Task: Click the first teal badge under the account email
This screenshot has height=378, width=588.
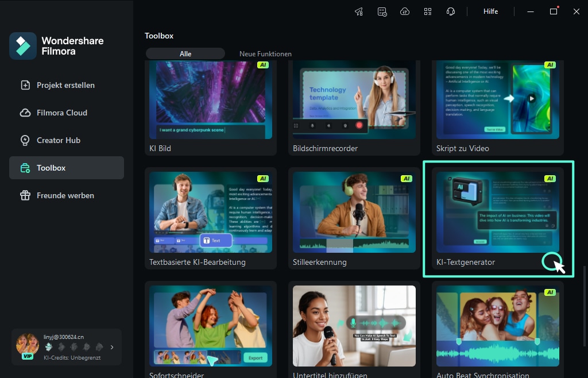Action: coord(49,347)
